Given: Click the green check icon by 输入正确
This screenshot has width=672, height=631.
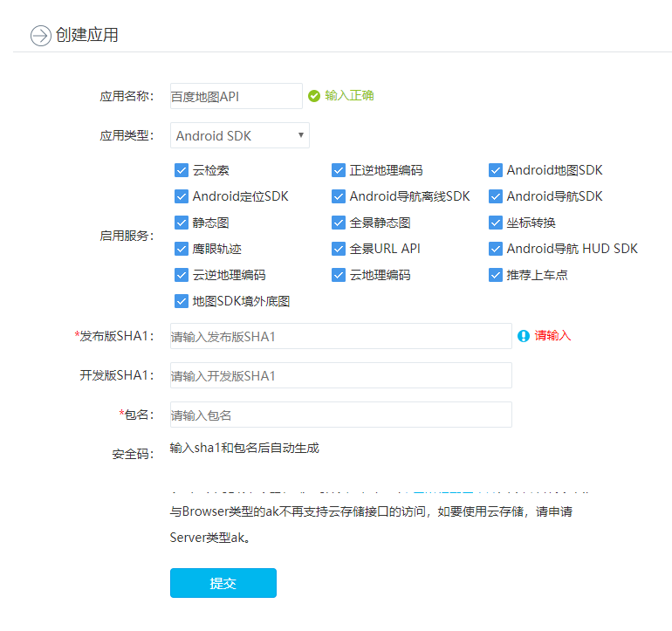Looking at the screenshot, I should click(314, 96).
